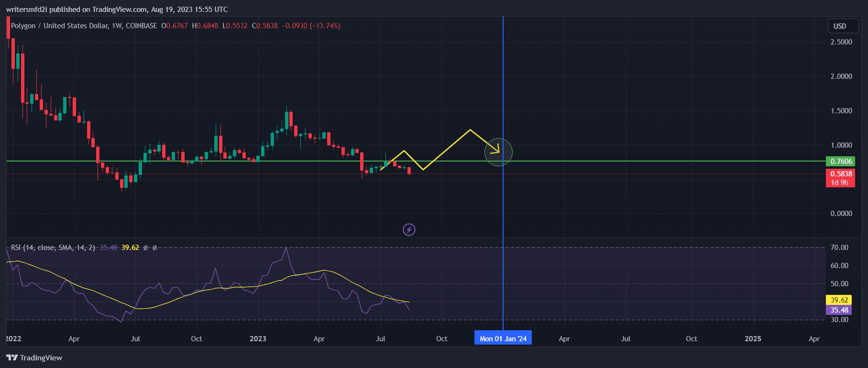Click the 70.00 RSI scale label
Viewport: 868px width, 368px height.
click(x=839, y=248)
